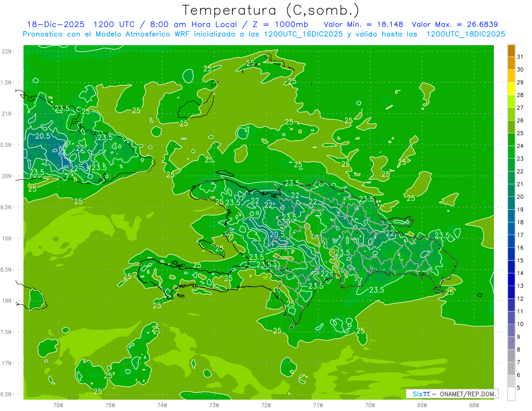Click the 8.5N latitude axis label
Image resolution: width=532 pixels, height=411 pixels.
tap(7, 270)
